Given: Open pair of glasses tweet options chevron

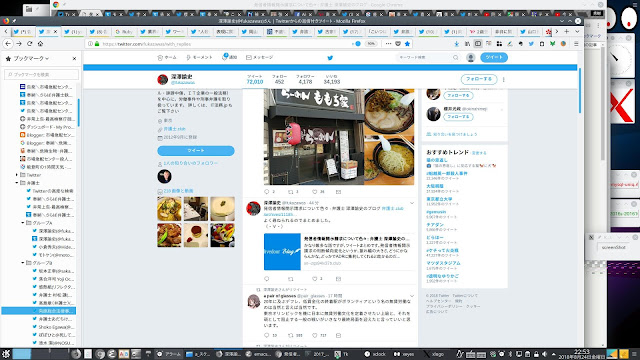Looking at the screenshot, I should click(411, 296).
